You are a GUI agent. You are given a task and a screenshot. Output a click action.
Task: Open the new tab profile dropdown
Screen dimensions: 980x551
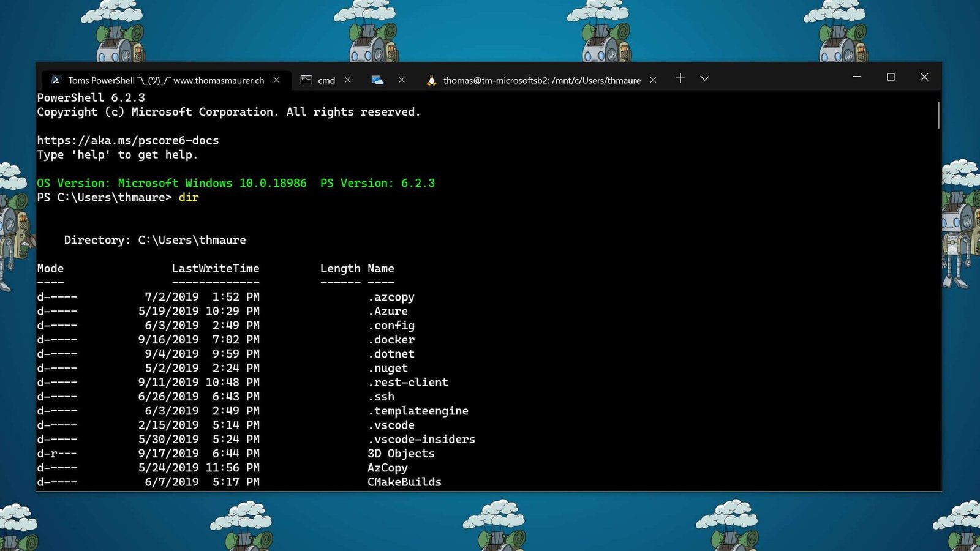705,78
